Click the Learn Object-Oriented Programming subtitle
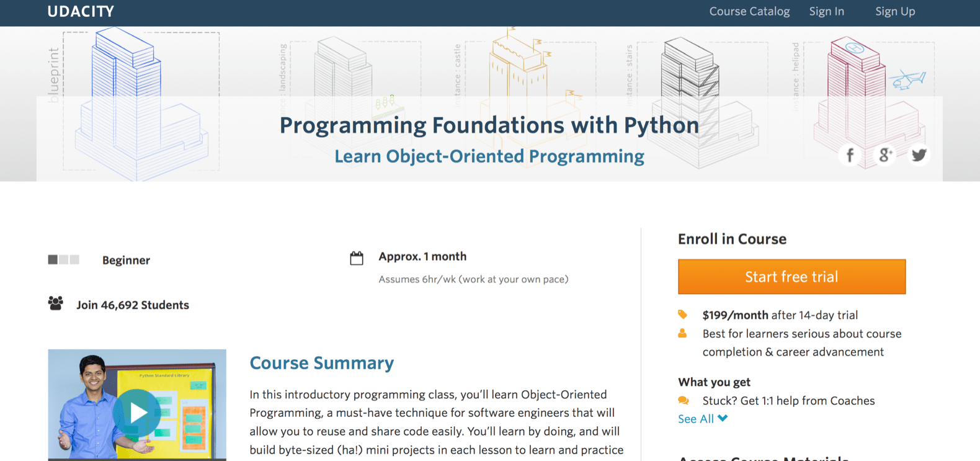This screenshot has width=980, height=461. point(489,156)
